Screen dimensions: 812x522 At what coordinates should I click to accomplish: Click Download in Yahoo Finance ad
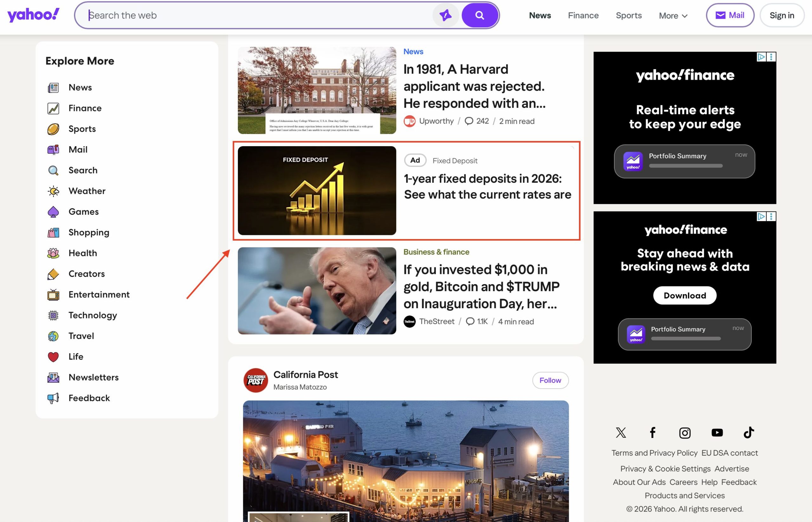(684, 295)
